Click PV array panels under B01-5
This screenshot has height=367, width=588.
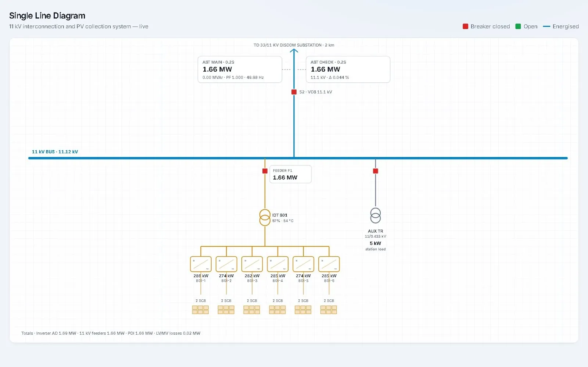pyautogui.click(x=303, y=310)
